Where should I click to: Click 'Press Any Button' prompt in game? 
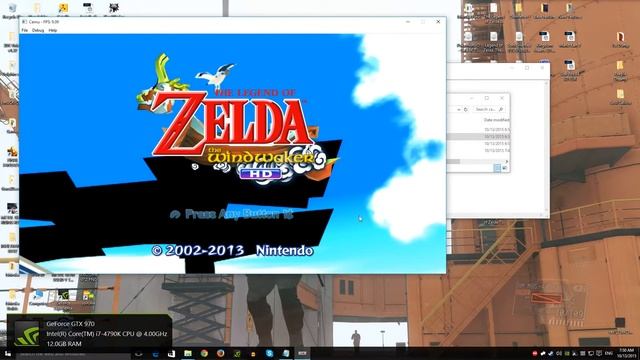tap(231, 214)
